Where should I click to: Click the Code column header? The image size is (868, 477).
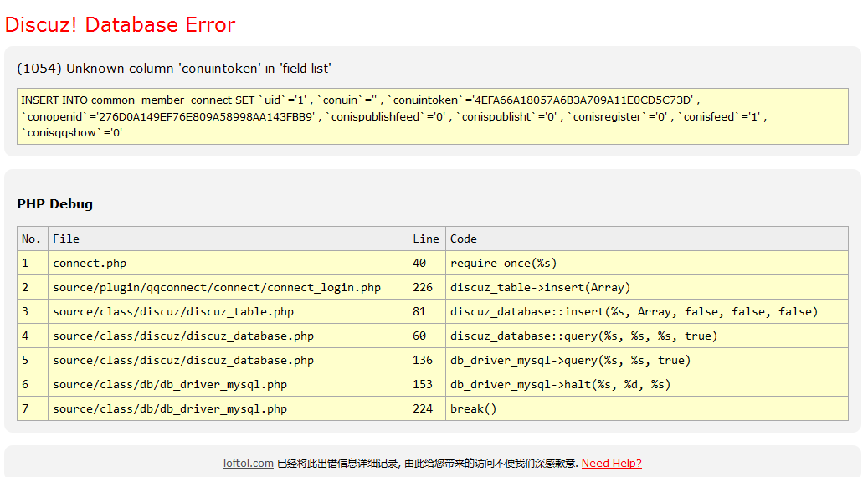tap(646, 238)
